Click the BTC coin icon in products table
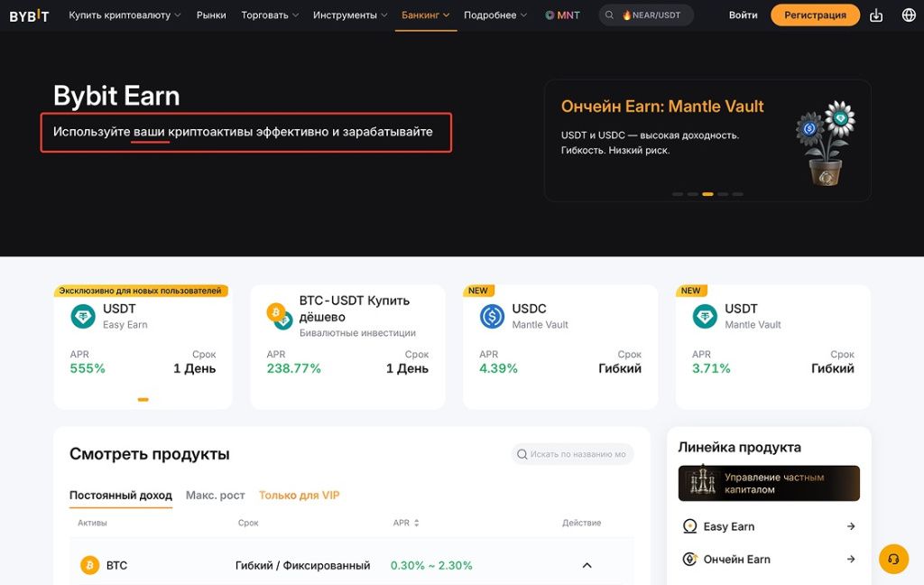924x585 pixels. click(88, 564)
